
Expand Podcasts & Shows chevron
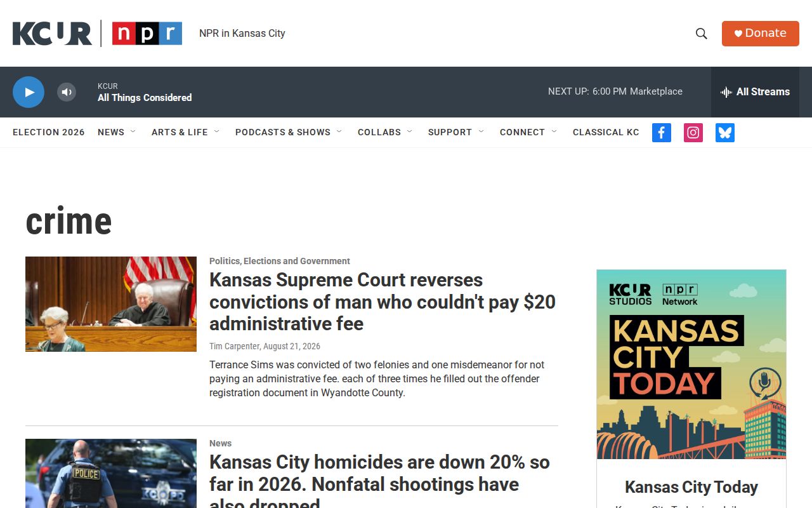pos(339,132)
